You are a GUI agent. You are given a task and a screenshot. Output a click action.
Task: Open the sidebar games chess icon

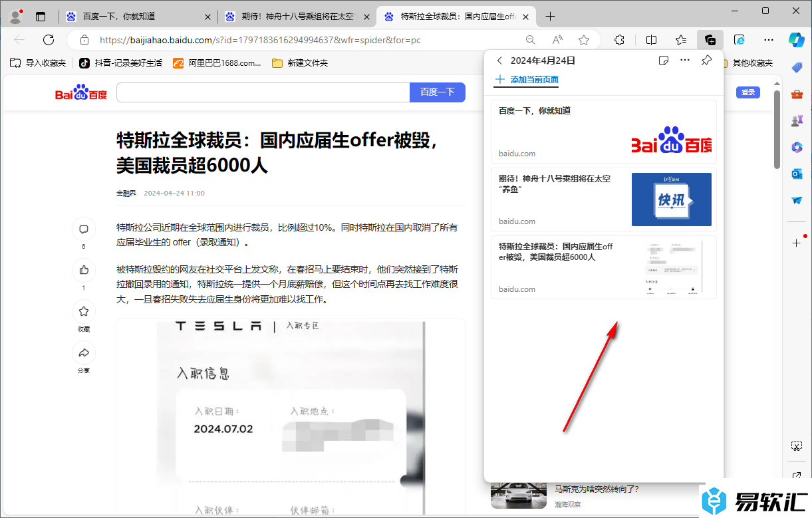pyautogui.click(x=797, y=120)
